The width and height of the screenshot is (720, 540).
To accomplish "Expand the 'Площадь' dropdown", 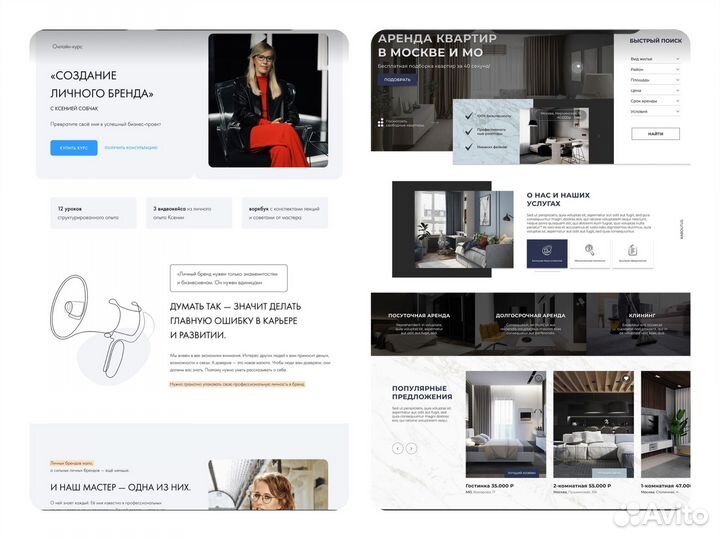I will click(x=655, y=80).
